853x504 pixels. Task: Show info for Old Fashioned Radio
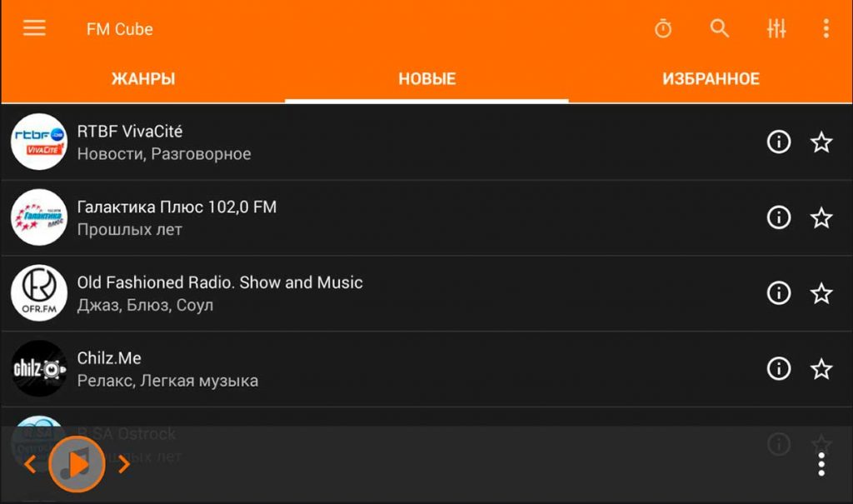(779, 293)
